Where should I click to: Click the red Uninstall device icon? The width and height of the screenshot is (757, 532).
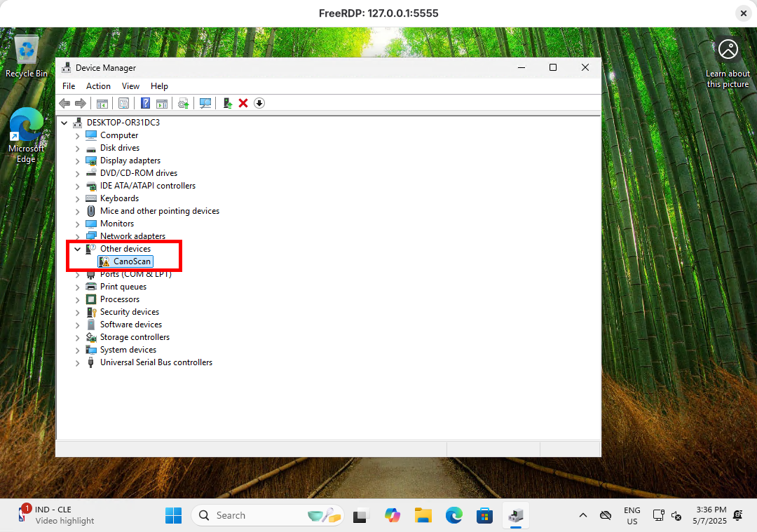pyautogui.click(x=243, y=103)
